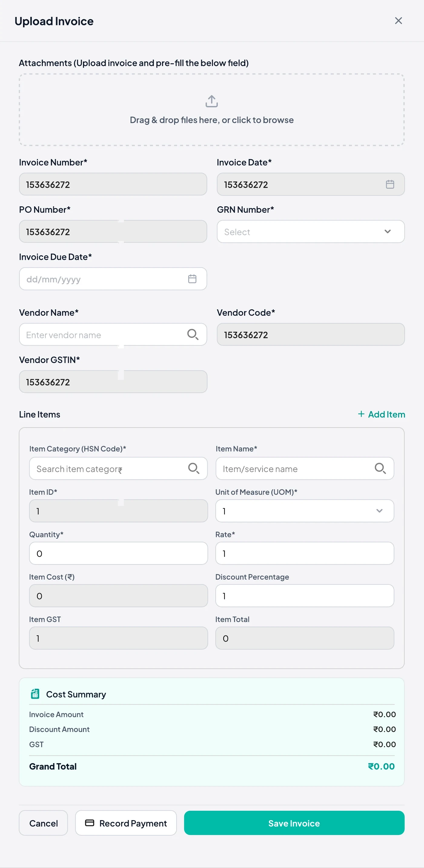Viewport: 424px width, 868px height.
Task: Focus the PO Number field
Action: coord(113,231)
